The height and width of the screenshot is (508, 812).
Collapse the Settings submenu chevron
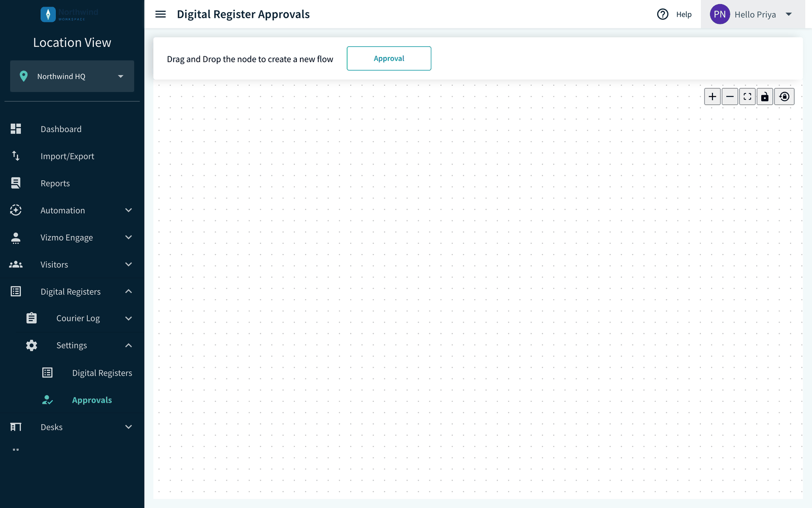tap(128, 345)
